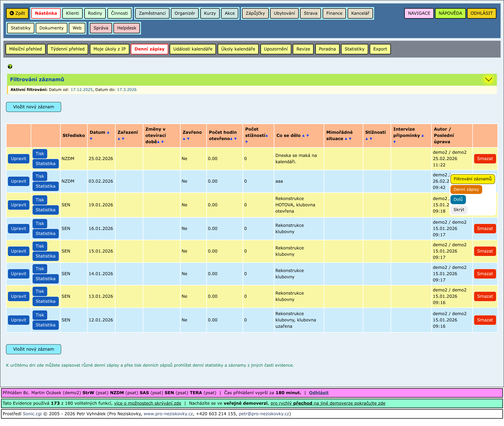Sort Datum column ascending arrow

[x=108, y=132]
